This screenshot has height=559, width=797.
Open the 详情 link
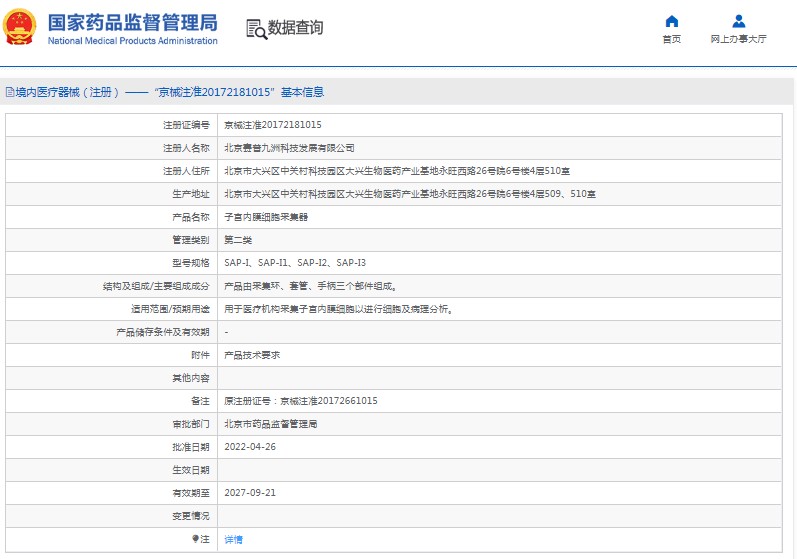233,539
